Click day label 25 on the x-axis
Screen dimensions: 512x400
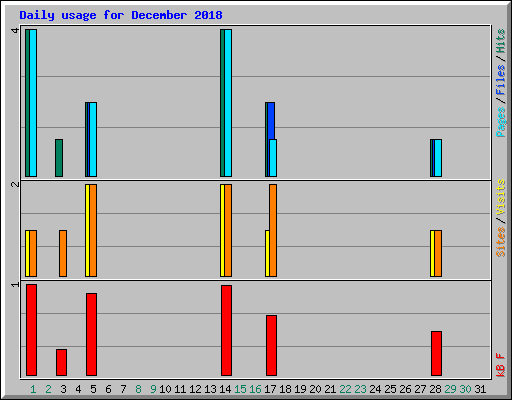[390, 389]
